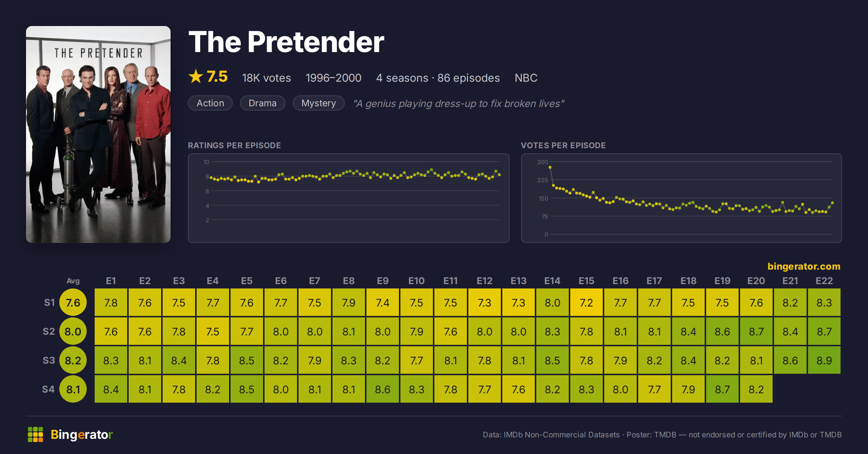
Task: Click first point in votes per episode chart
Action: point(550,167)
